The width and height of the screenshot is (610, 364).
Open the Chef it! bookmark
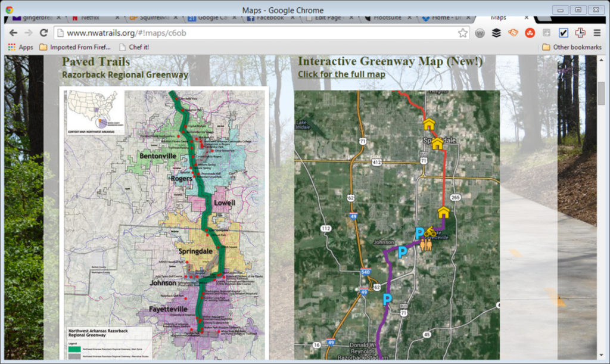[x=134, y=47]
